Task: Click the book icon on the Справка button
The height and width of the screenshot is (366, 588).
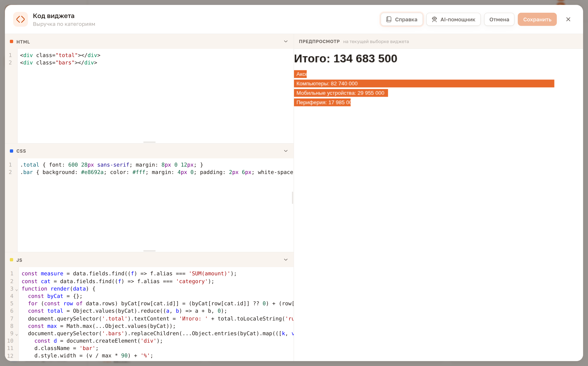Action: (x=389, y=19)
